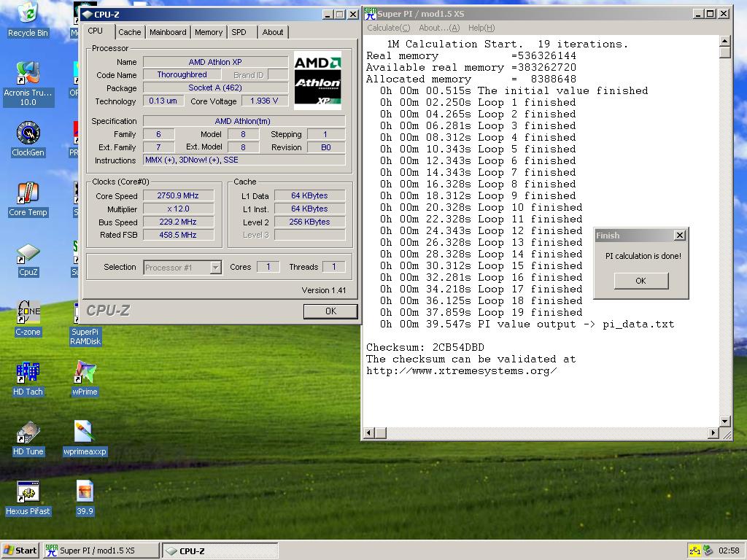The height and width of the screenshot is (560, 747).
Task: Click Super PI vertical scrollbar down arrow
Action: (725, 421)
